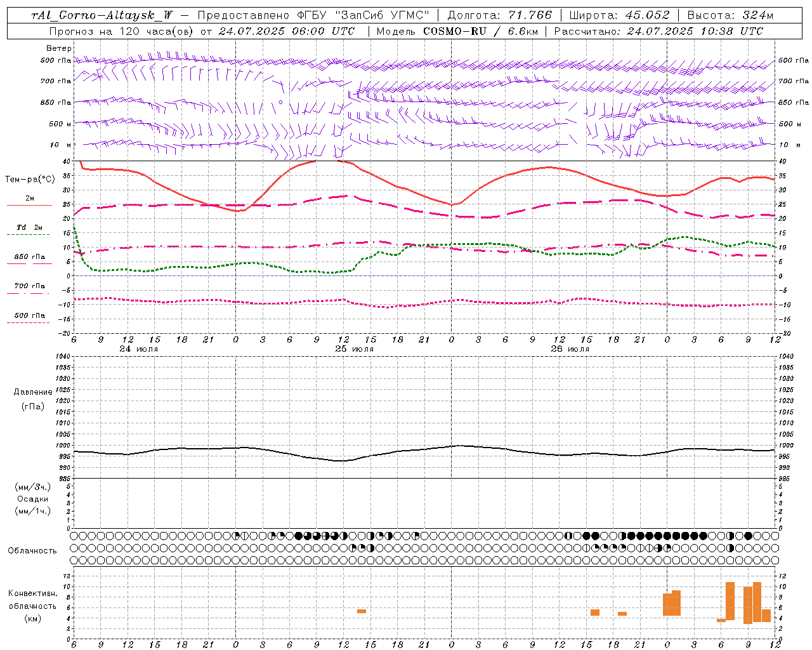The image size is (812, 650).
Task: Click the Широта: 45.052 value
Action: pos(620,15)
